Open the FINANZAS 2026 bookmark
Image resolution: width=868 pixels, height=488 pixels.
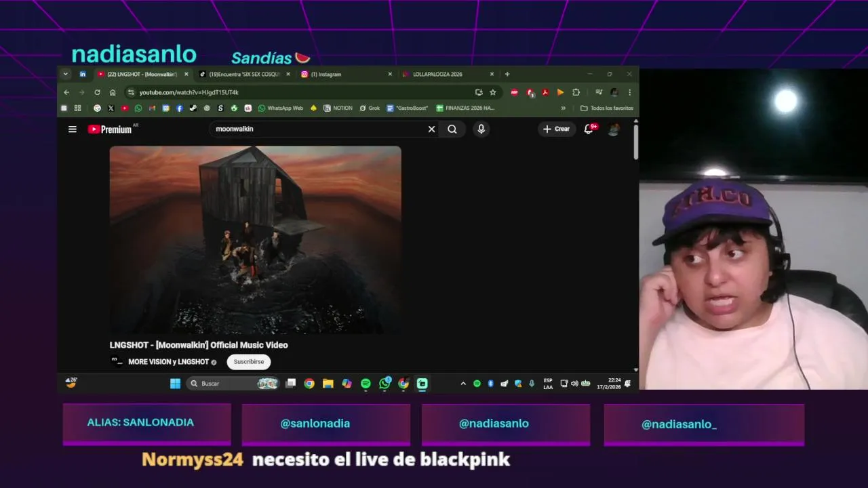point(465,108)
